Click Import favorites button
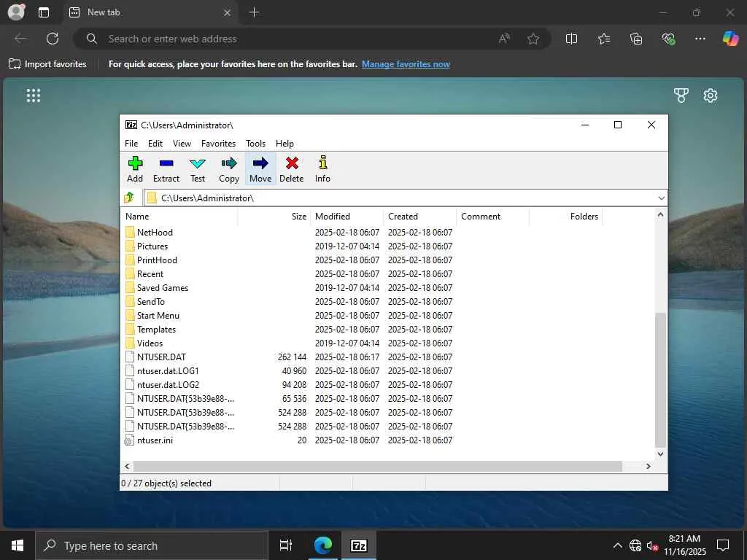Image resolution: width=747 pixels, height=560 pixels. (x=48, y=64)
